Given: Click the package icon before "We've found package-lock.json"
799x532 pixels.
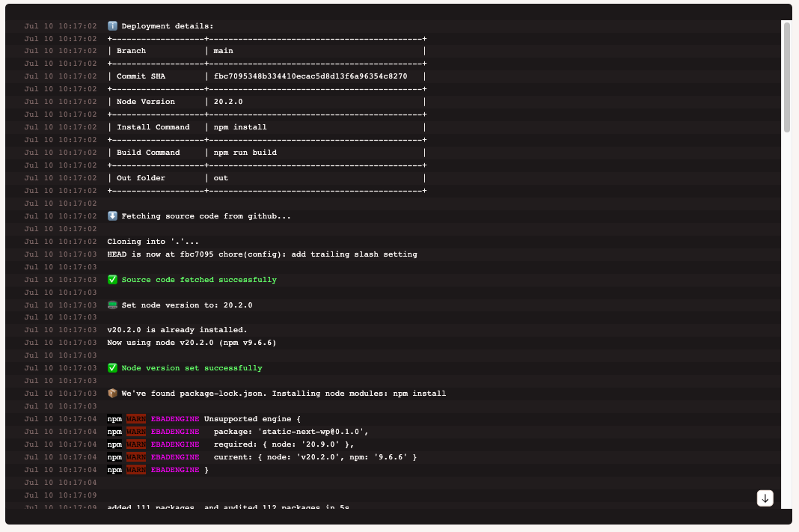Looking at the screenshot, I should 111,393.
